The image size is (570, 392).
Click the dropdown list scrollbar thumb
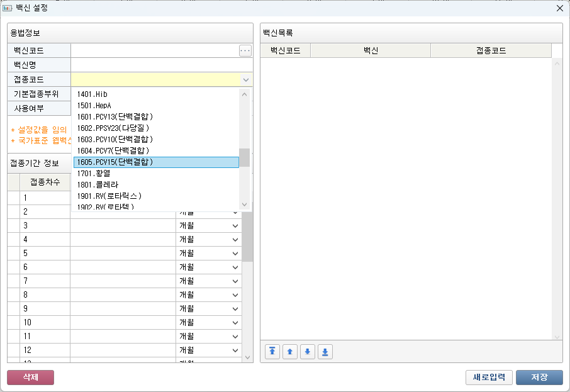(245, 157)
